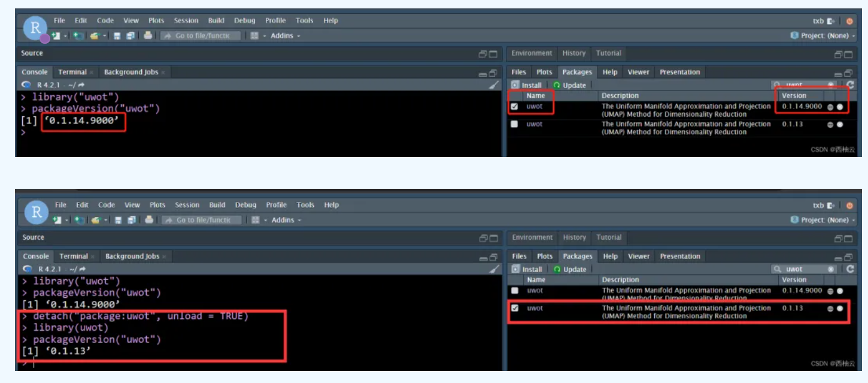Click Description column header in top RStudio

[620, 96]
